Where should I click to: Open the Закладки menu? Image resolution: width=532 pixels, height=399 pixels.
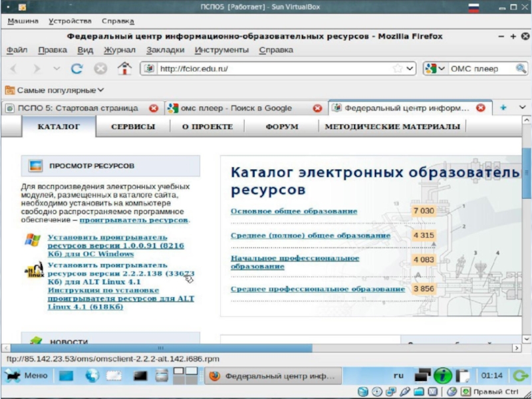(165, 50)
